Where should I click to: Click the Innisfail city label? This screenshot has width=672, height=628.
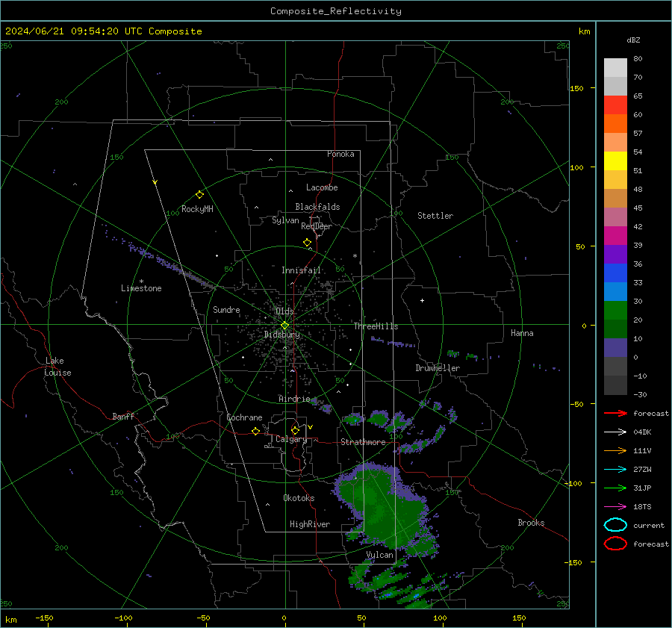[301, 270]
